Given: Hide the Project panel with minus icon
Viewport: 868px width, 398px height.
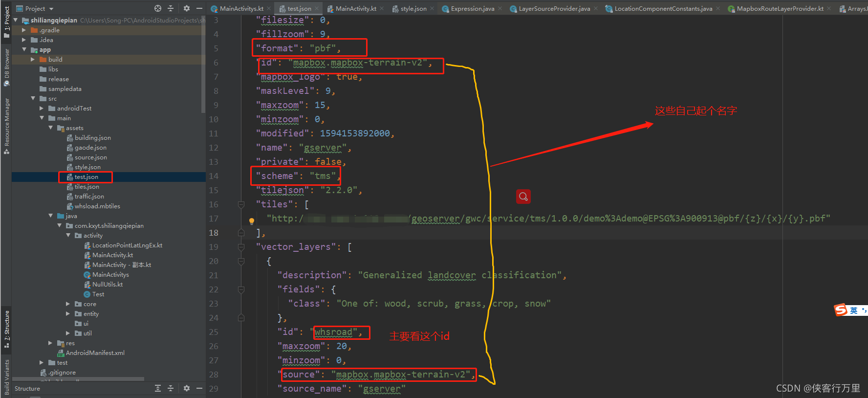Looking at the screenshot, I should coord(199,8).
